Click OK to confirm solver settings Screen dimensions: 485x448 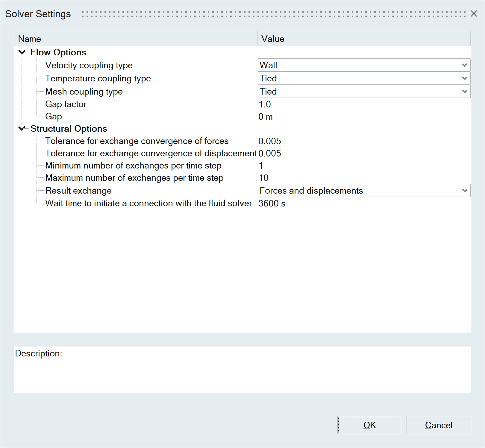(369, 425)
